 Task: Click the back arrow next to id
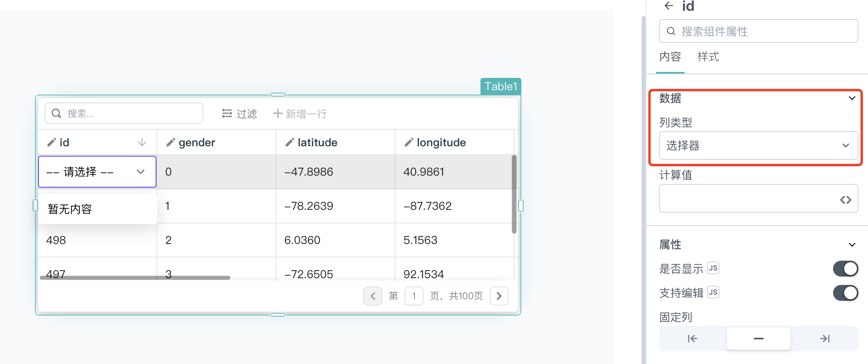[669, 6]
